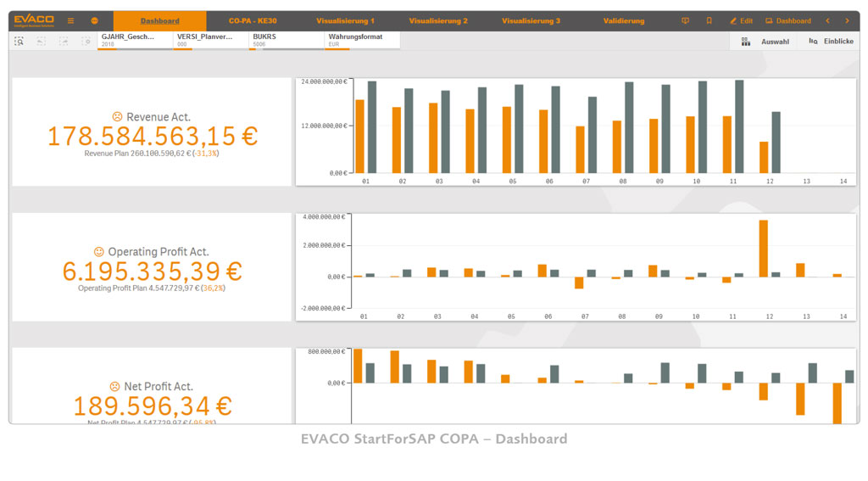Image resolution: width=868 pixels, height=481 pixels.
Task: Click the sad face icon beside Net Profit Act.
Action: click(x=114, y=386)
